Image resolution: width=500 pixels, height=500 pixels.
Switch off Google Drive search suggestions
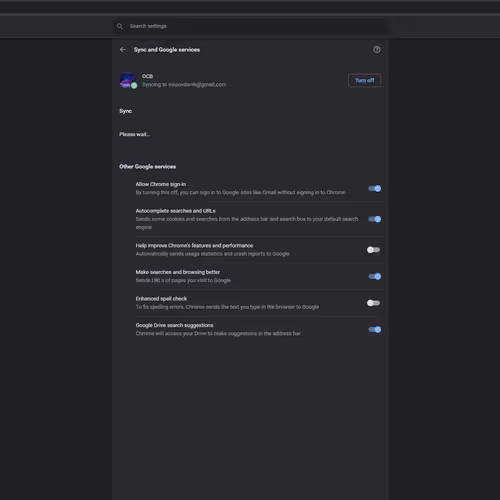[x=374, y=330]
